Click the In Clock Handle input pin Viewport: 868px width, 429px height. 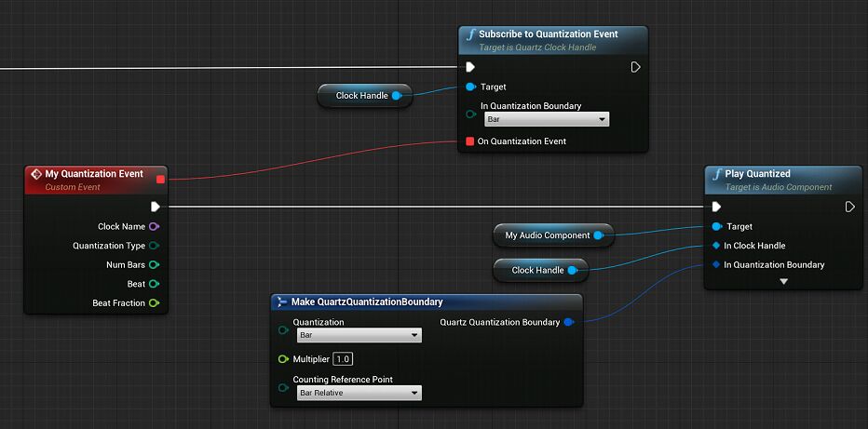pos(715,246)
